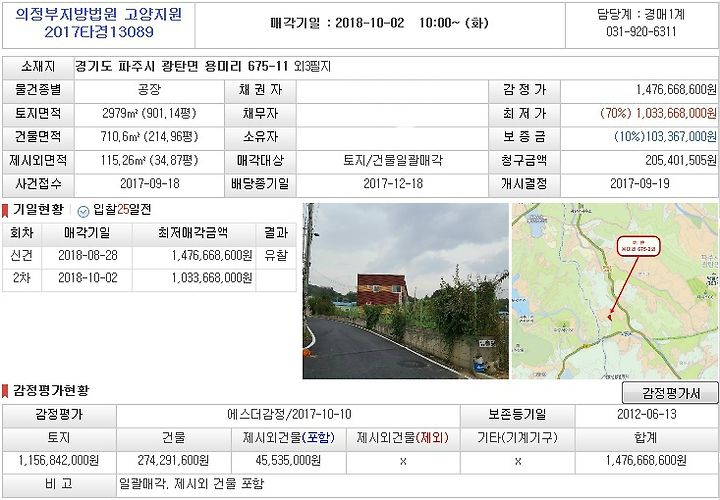Select the value 115.26㎡ (34.87평)
This screenshot has width=720, height=500.
point(149,161)
